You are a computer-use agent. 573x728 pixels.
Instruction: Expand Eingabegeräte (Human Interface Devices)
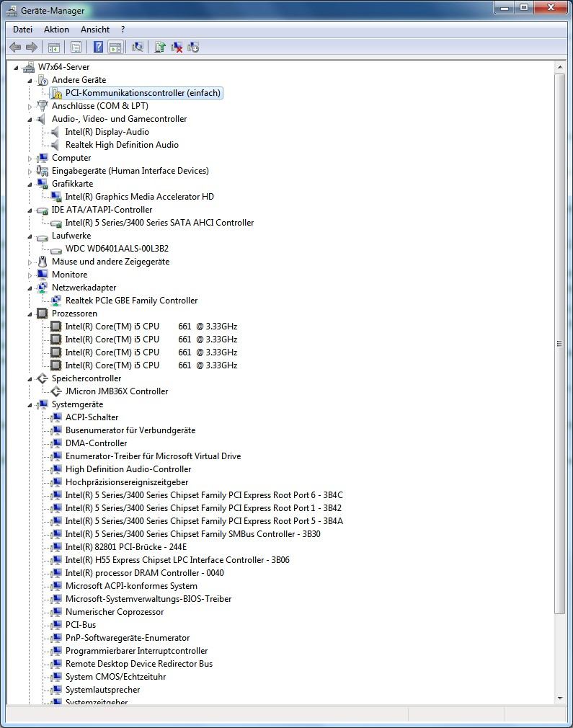[x=30, y=172]
